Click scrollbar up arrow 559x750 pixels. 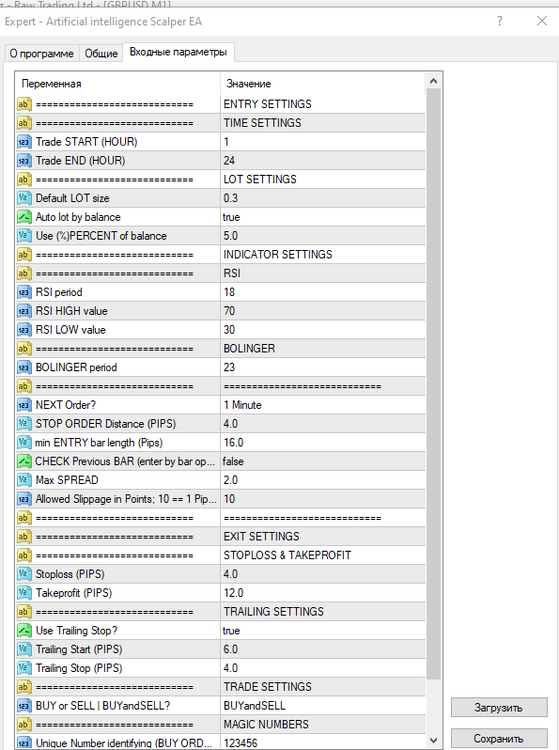tap(433, 81)
